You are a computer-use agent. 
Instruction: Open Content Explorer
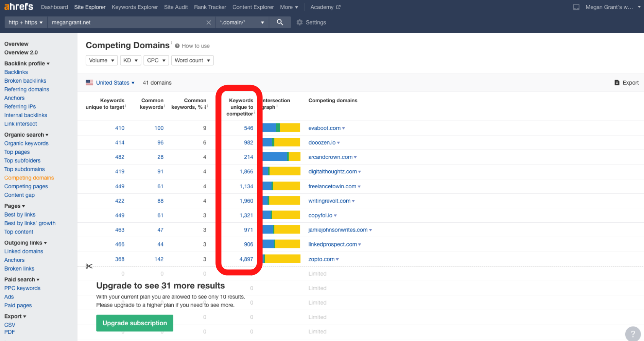point(253,7)
